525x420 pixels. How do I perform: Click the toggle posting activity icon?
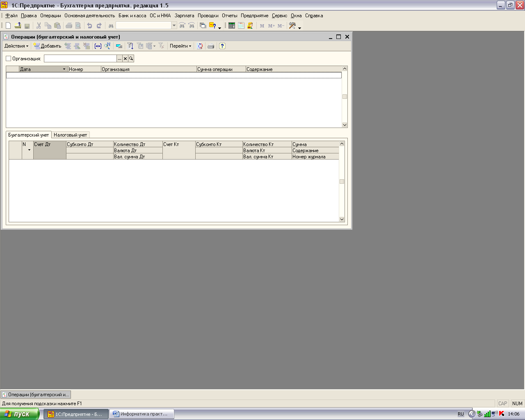(119, 46)
